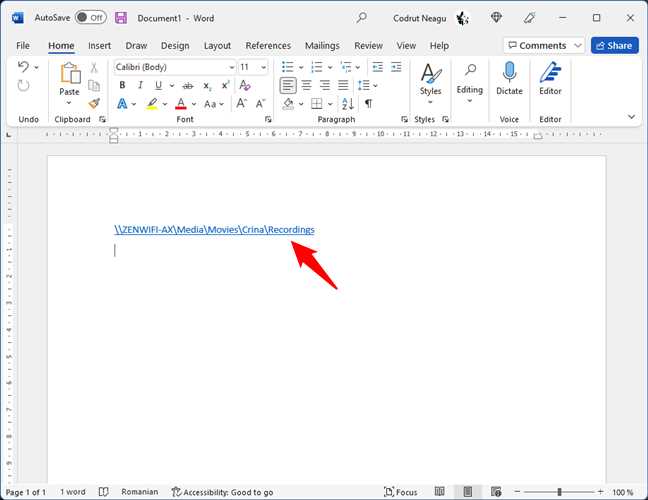Click Text Effects letter A icon
The height and width of the screenshot is (500, 648).
click(122, 103)
